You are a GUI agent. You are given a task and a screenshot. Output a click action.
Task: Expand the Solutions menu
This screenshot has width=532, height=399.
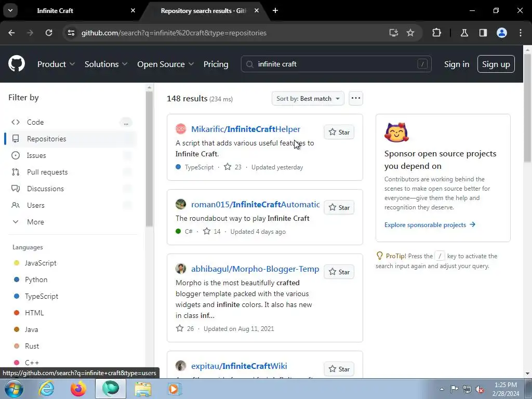click(106, 64)
